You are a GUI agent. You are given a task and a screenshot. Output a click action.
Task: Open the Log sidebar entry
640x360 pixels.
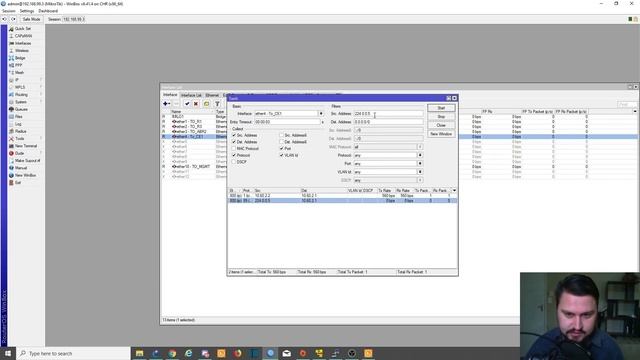click(x=18, y=124)
